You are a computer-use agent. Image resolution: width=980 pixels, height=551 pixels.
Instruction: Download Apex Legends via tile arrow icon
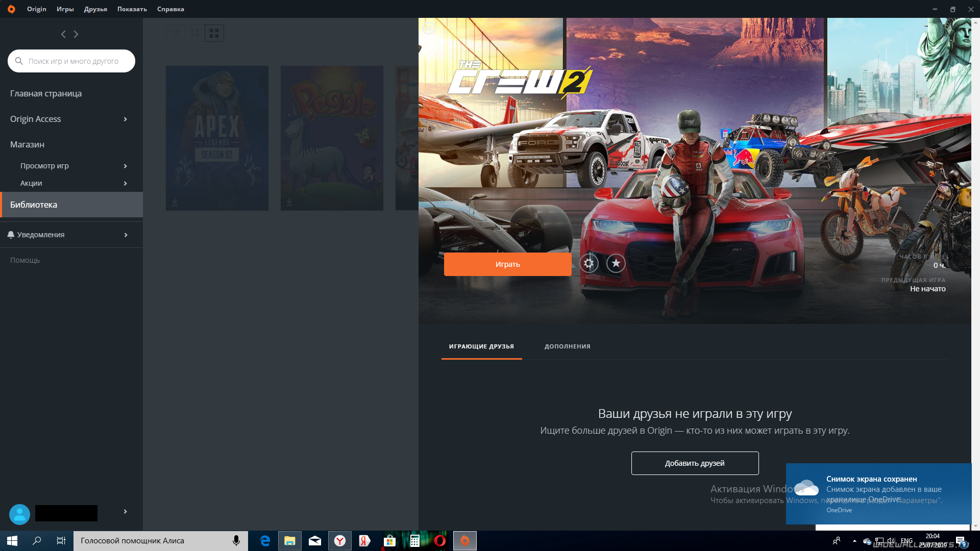tap(175, 202)
